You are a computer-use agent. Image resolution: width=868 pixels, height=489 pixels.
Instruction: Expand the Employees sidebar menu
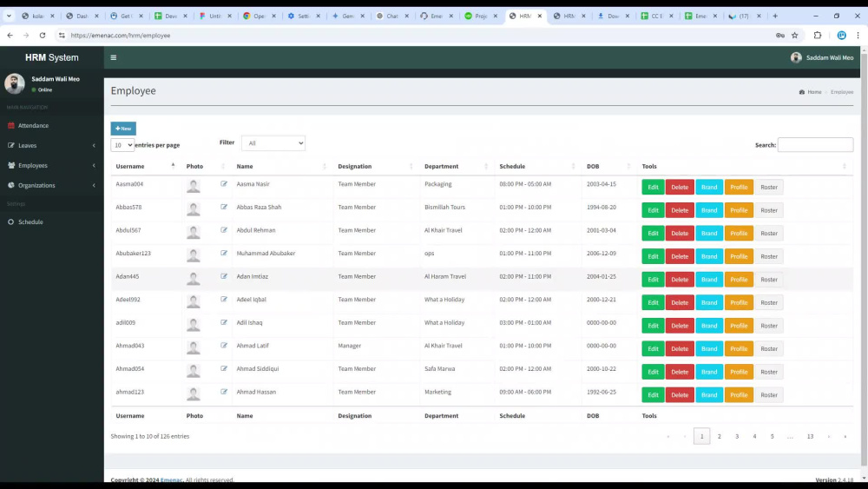click(x=52, y=166)
